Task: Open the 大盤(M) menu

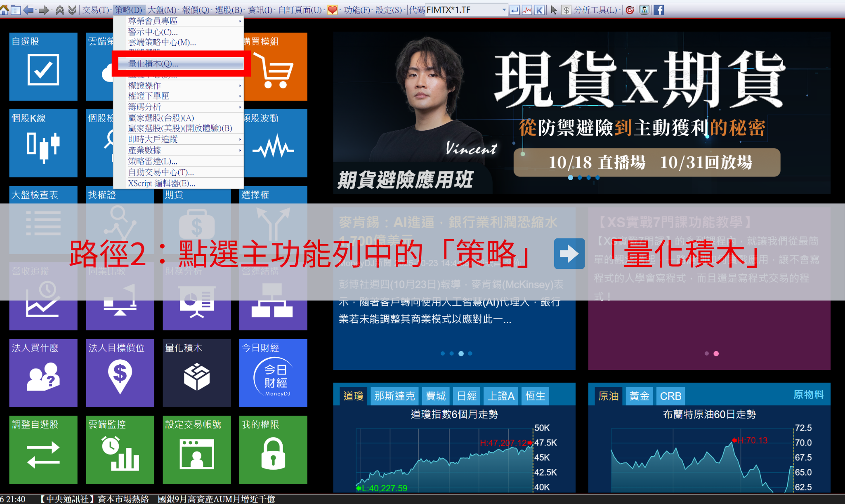Action: [162, 10]
